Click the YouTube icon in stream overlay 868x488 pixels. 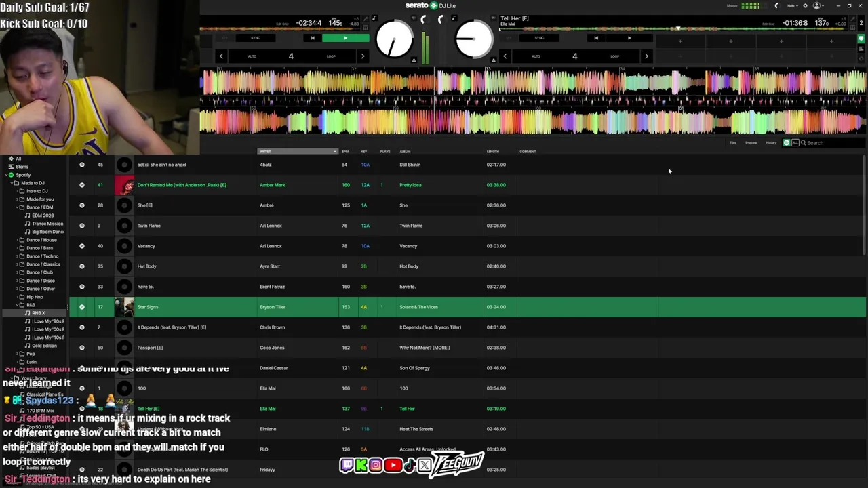click(392, 466)
